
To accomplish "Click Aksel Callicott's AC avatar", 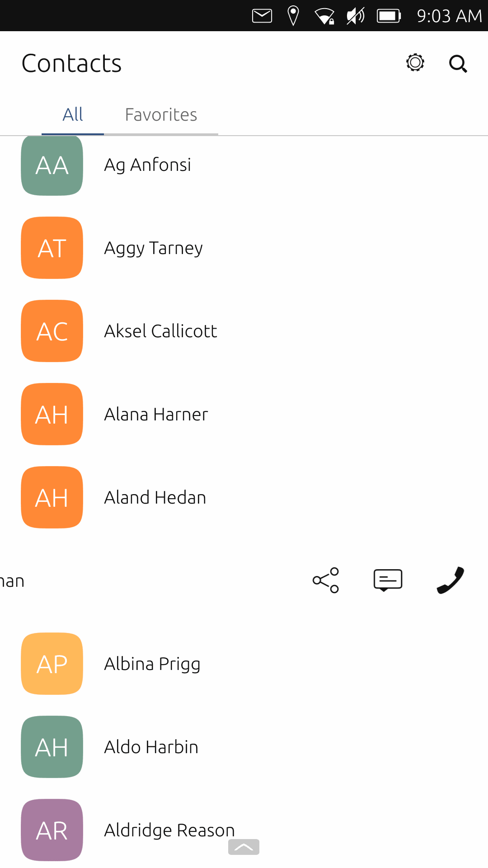I will [x=52, y=331].
